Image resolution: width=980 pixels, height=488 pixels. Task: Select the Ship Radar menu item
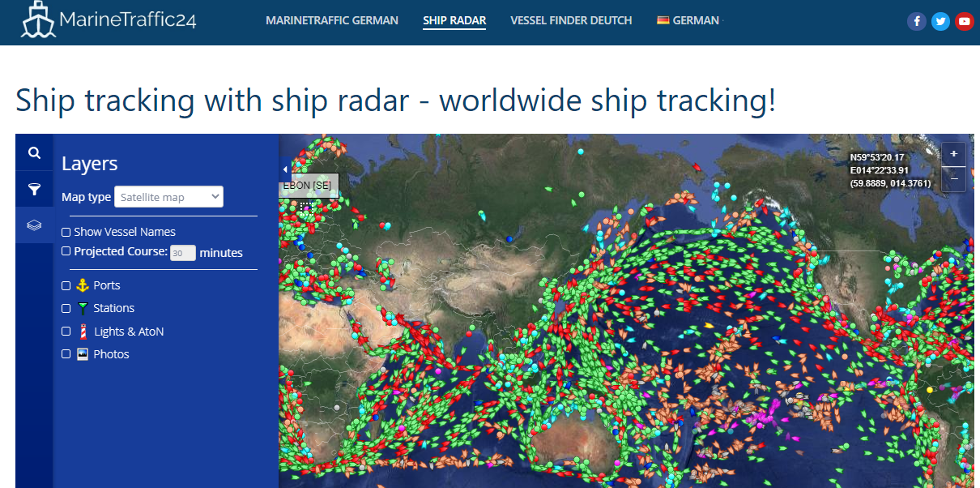click(454, 20)
